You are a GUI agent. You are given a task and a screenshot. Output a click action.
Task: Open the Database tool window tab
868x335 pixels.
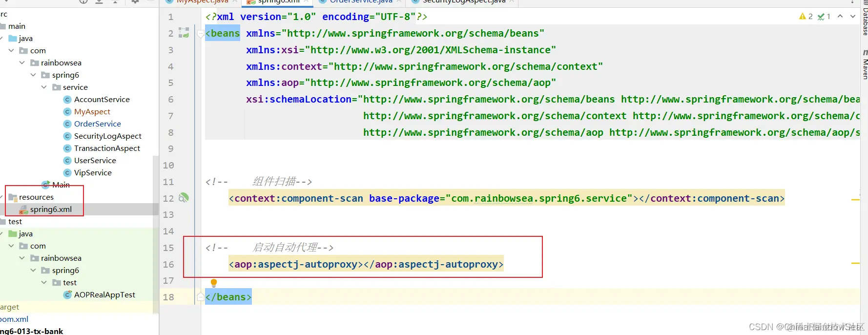[x=865, y=19]
